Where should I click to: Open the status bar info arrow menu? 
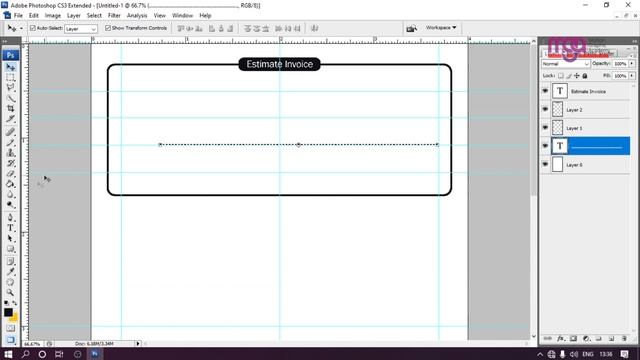click(138, 344)
